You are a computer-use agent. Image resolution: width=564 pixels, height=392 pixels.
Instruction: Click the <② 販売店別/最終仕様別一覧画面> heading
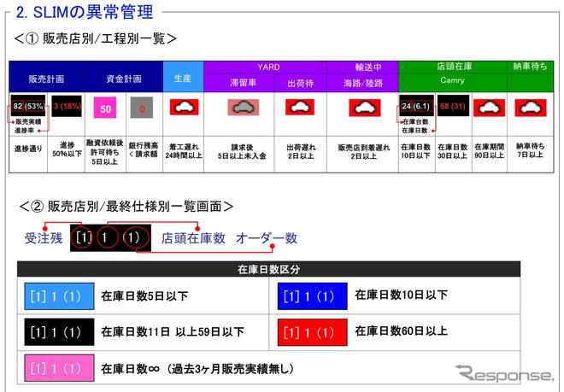click(x=126, y=207)
